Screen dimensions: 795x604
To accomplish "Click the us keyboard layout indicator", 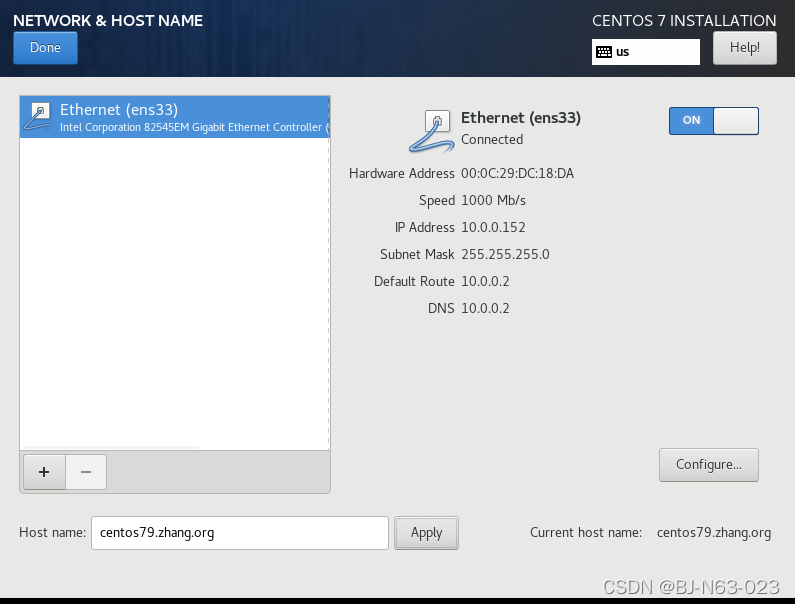I will 645,52.
